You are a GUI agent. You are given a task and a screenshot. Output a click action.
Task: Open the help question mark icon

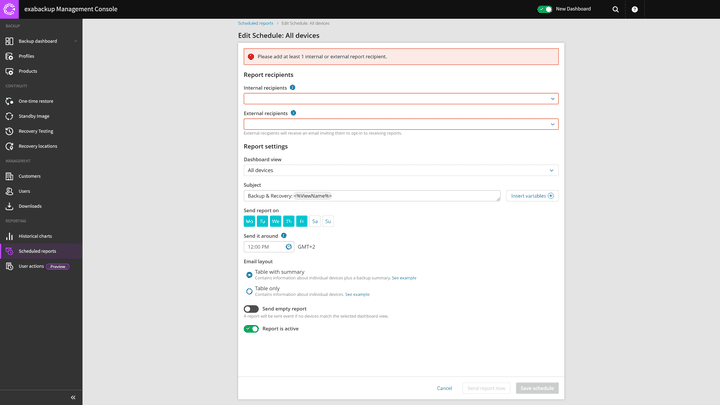pyautogui.click(x=635, y=9)
